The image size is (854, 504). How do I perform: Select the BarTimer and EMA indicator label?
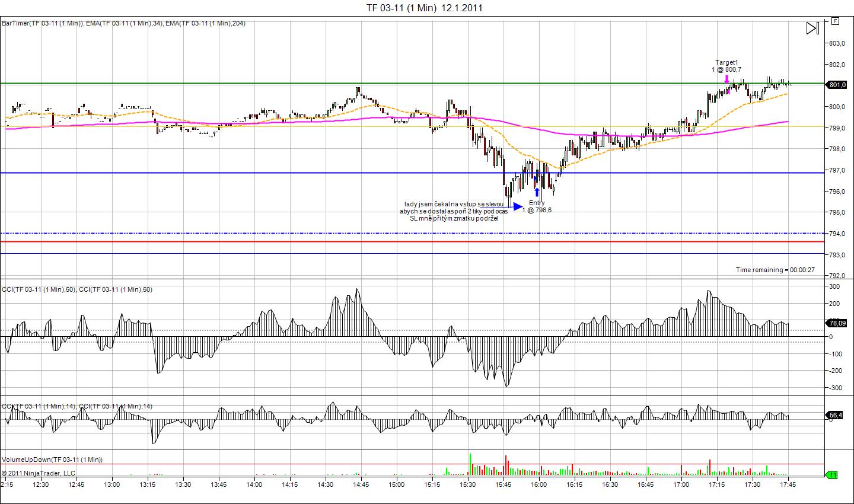(123, 23)
